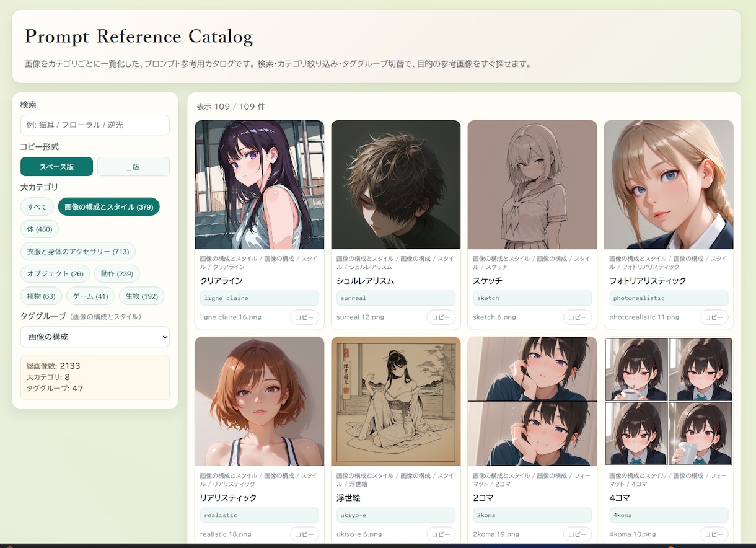Filter by the 植物 (63) category
This screenshot has width=756, height=548.
pos(42,296)
